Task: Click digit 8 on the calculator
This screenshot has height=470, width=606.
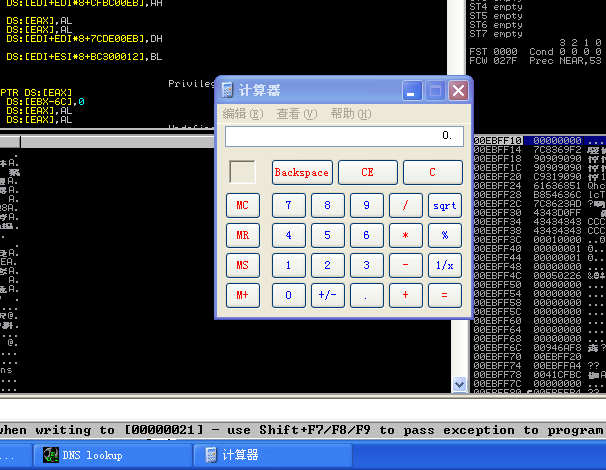Action: pyautogui.click(x=328, y=205)
